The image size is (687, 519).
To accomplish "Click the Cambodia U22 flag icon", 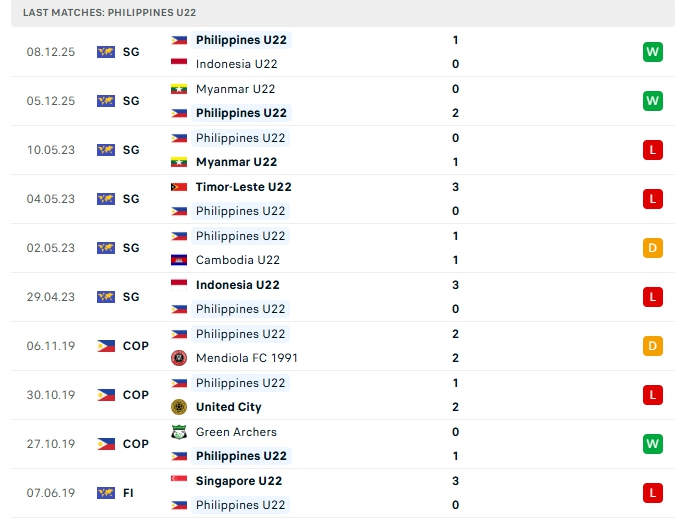I will (x=179, y=260).
